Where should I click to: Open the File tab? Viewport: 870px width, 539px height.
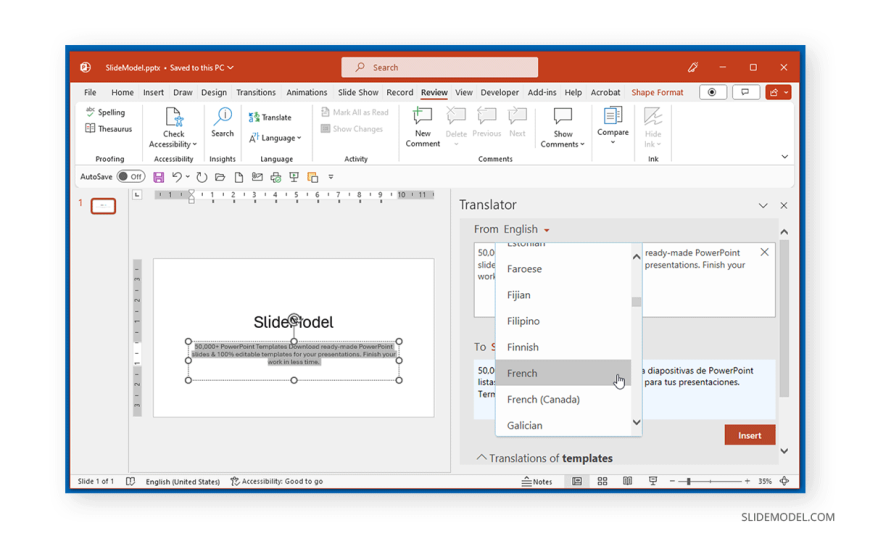click(x=90, y=92)
